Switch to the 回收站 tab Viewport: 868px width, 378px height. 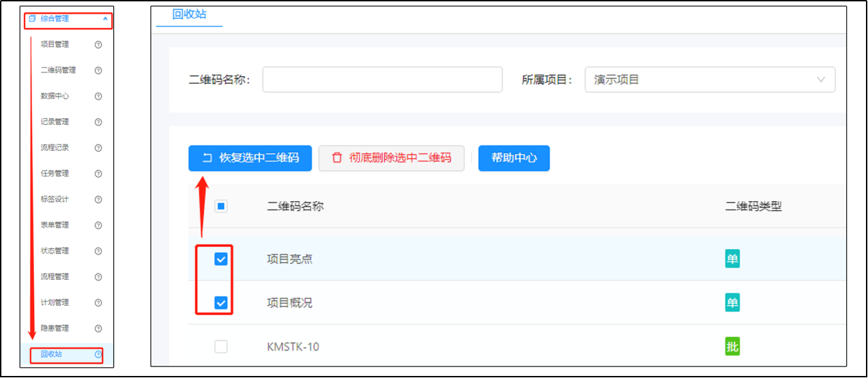(189, 14)
